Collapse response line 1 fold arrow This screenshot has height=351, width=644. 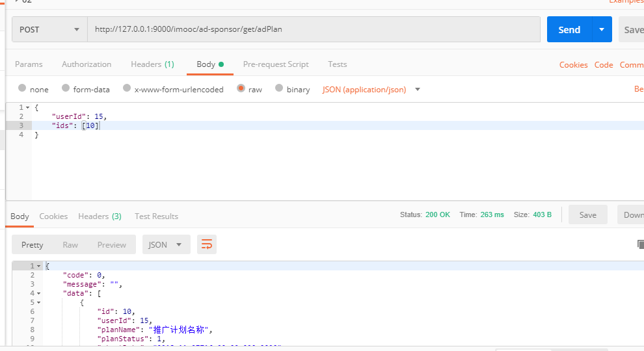[38, 266]
